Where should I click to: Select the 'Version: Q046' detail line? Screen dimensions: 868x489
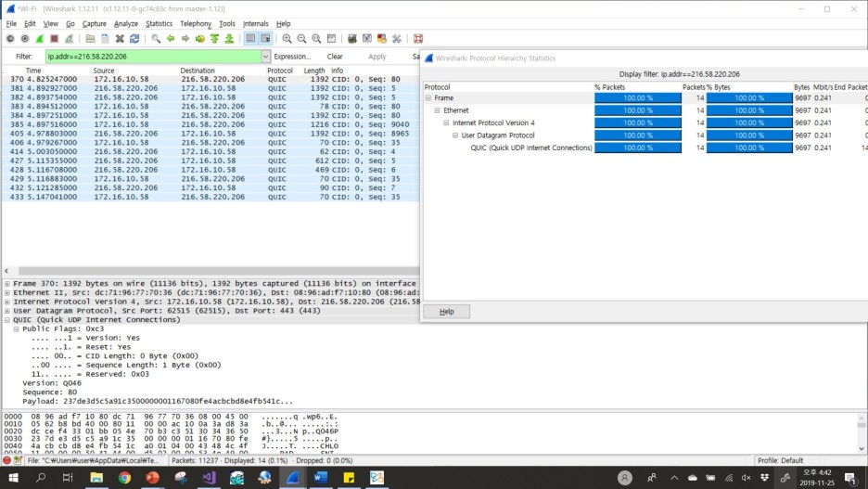click(52, 383)
